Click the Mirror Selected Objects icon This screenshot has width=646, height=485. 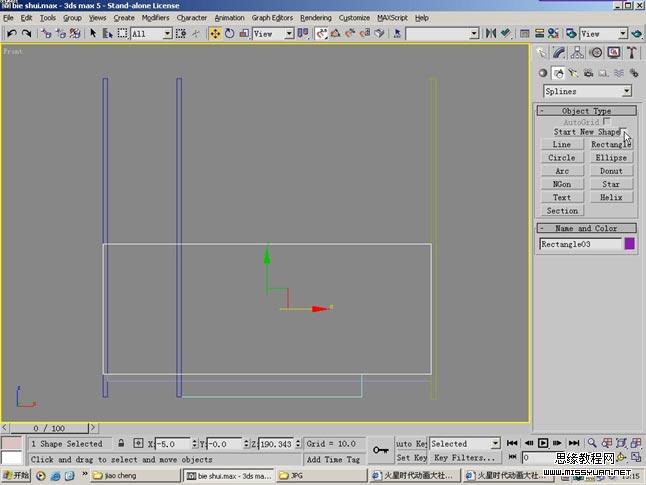490,33
